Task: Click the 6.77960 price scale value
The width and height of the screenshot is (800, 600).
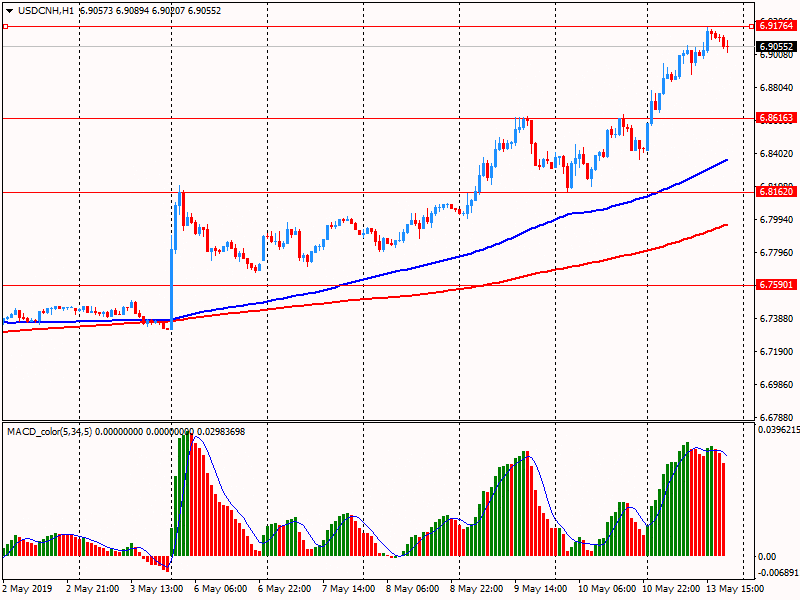Action: pos(777,253)
